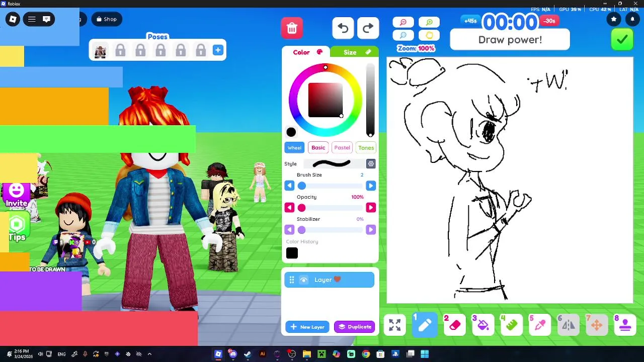The image size is (644, 362).
Task: Click the Opacity slider track
Action: pos(330,208)
